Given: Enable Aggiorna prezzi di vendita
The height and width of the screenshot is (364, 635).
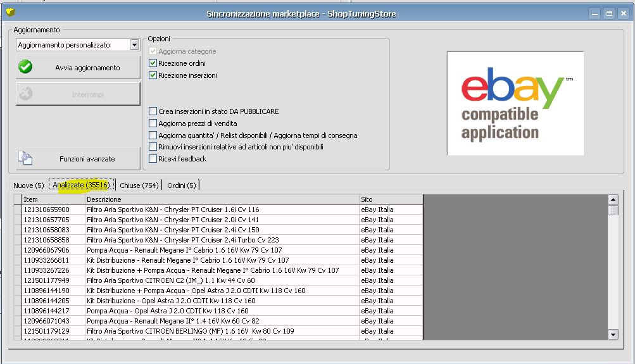Looking at the screenshot, I should [153, 123].
